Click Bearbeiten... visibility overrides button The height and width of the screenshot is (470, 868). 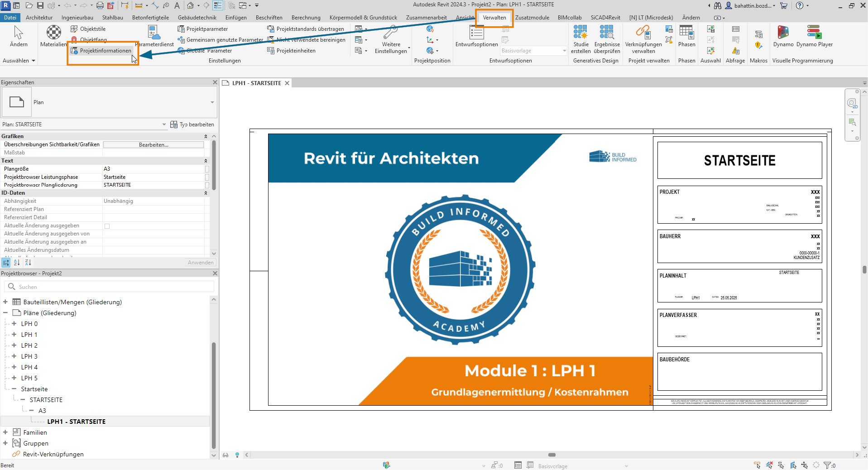tap(153, 145)
